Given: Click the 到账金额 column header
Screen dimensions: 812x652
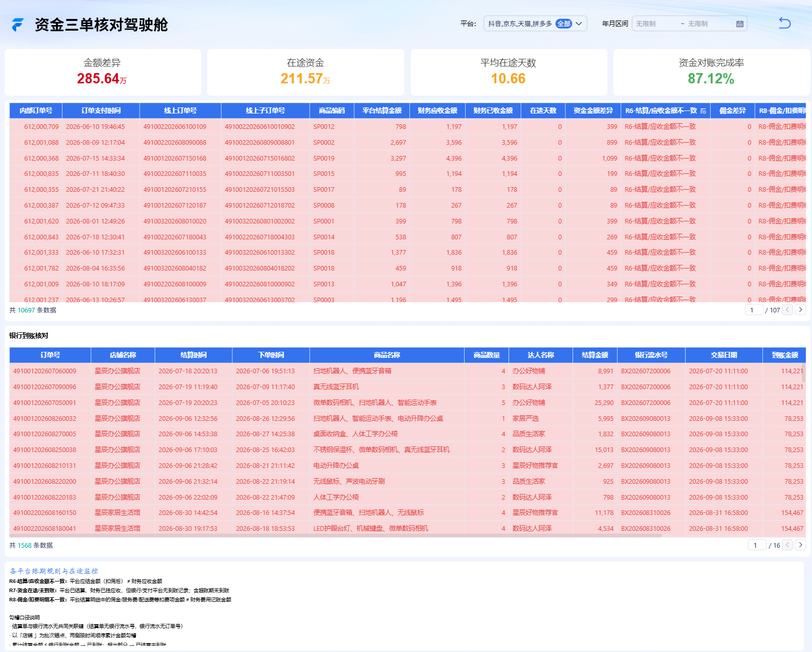Looking at the screenshot, I should point(785,355).
